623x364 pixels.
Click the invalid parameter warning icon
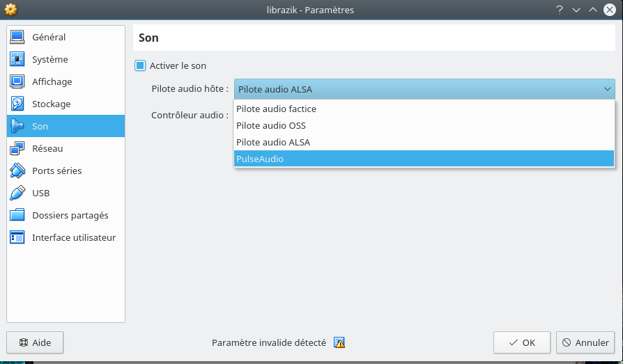click(x=339, y=342)
